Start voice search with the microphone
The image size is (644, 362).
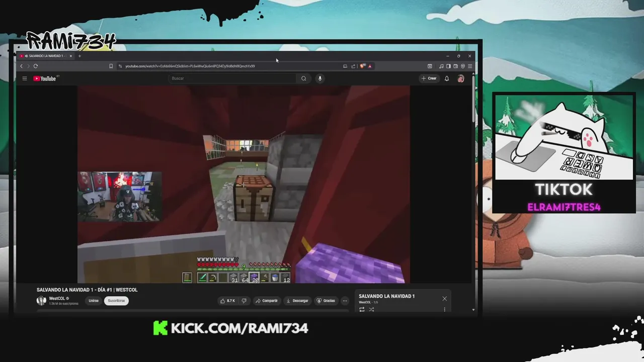click(x=319, y=78)
